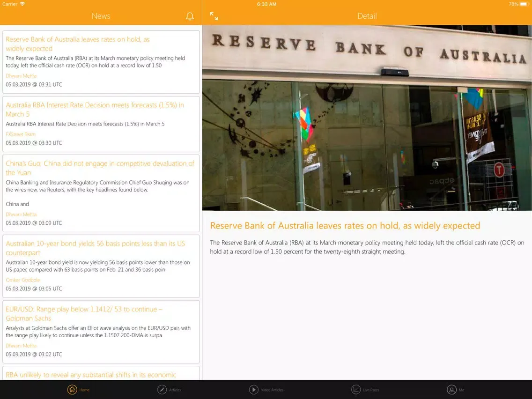Tap the Me profile icon
The image size is (532, 399).
[451, 390]
